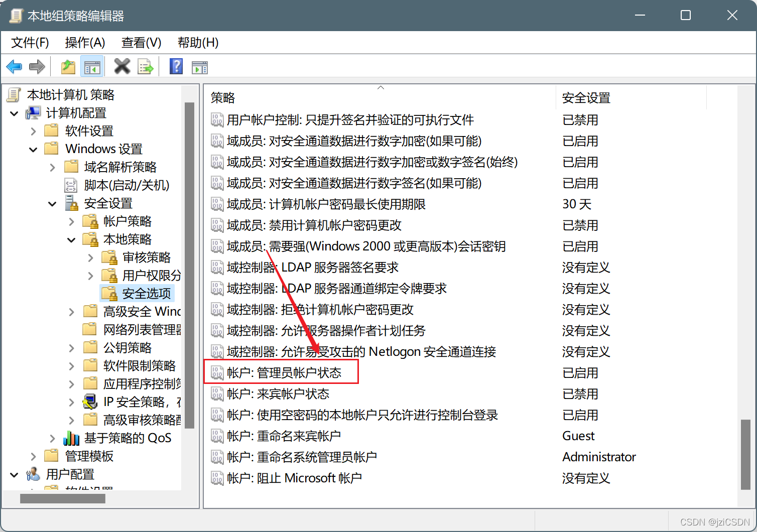Click the tree pane horizontal scrollbar thumb

(63, 498)
